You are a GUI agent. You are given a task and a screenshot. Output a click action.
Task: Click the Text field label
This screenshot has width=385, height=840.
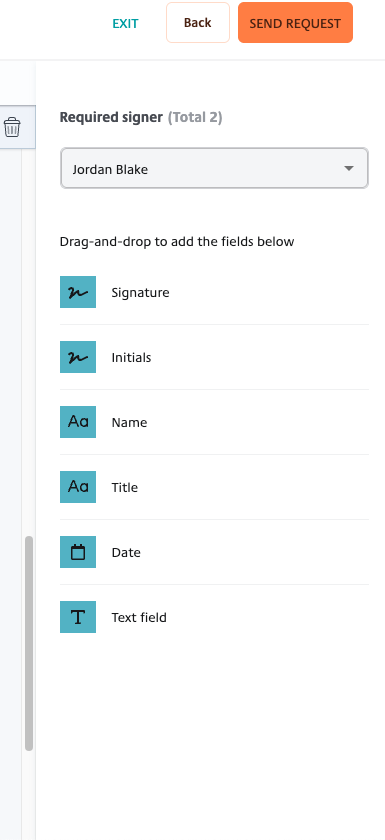coord(139,617)
